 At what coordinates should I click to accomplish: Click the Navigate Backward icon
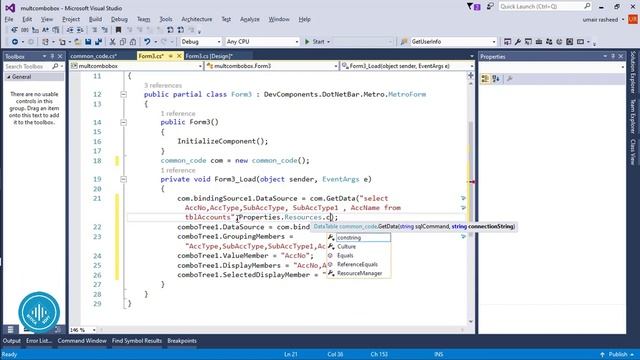[15, 42]
